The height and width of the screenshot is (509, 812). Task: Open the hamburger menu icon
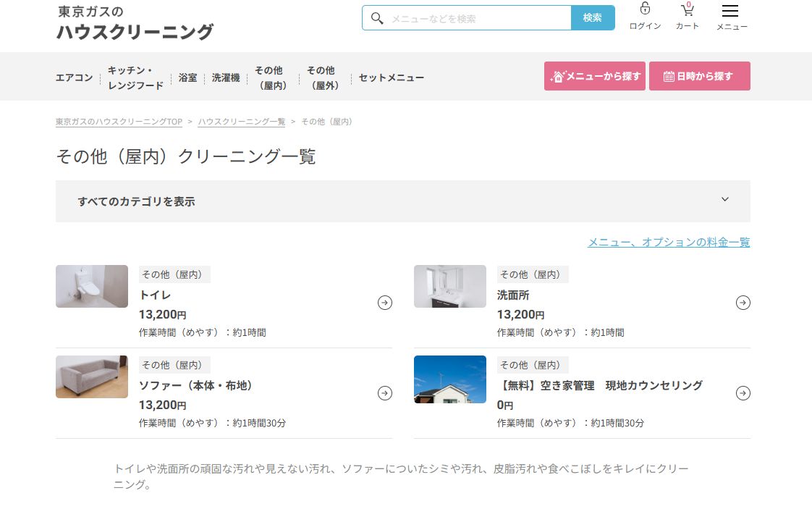click(x=730, y=11)
